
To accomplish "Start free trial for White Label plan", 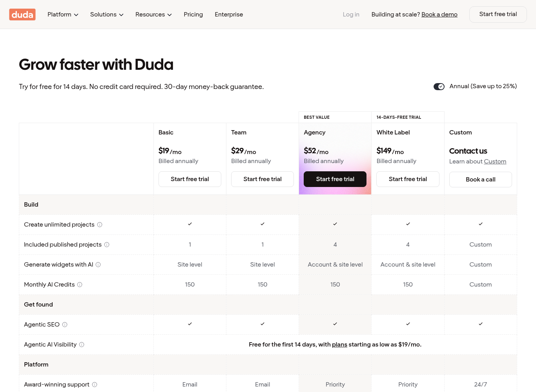I will [408, 179].
